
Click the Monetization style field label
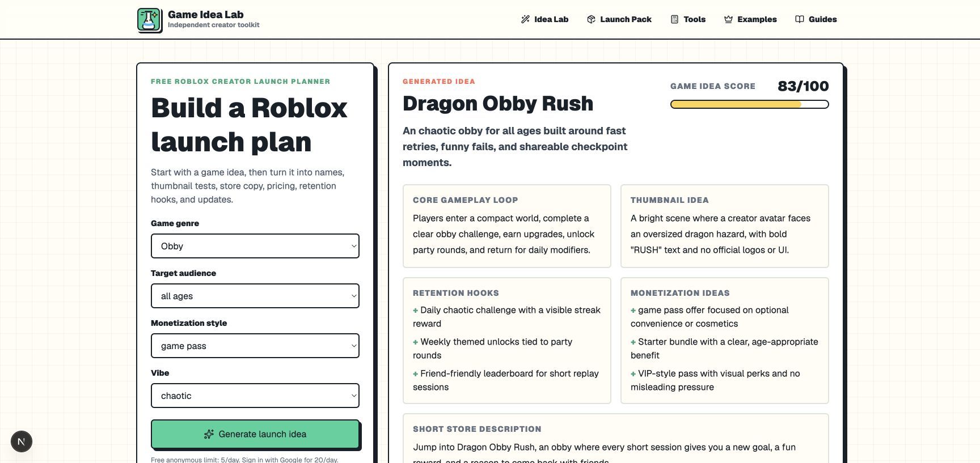(189, 323)
